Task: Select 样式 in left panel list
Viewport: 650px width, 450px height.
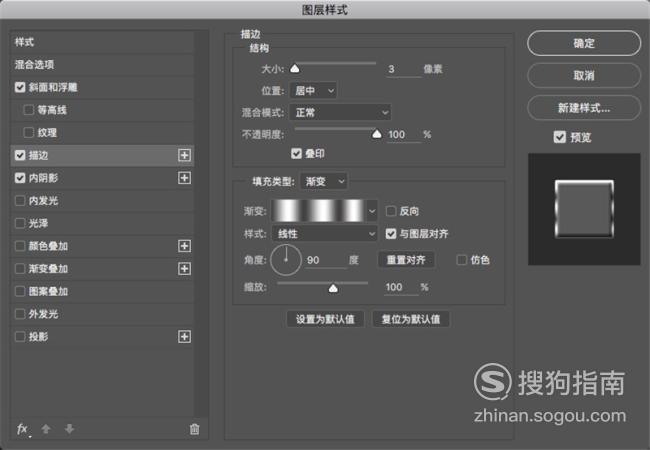Action: pyautogui.click(x=102, y=42)
